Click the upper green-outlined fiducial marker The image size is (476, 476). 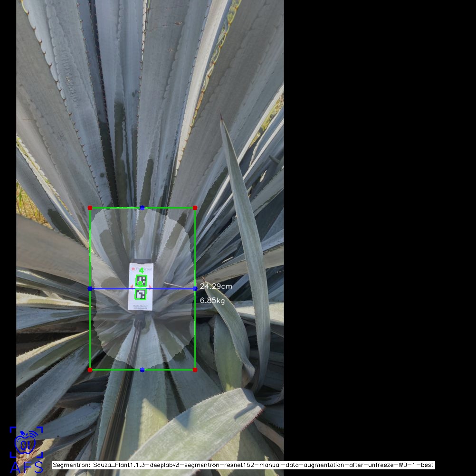tap(141, 280)
